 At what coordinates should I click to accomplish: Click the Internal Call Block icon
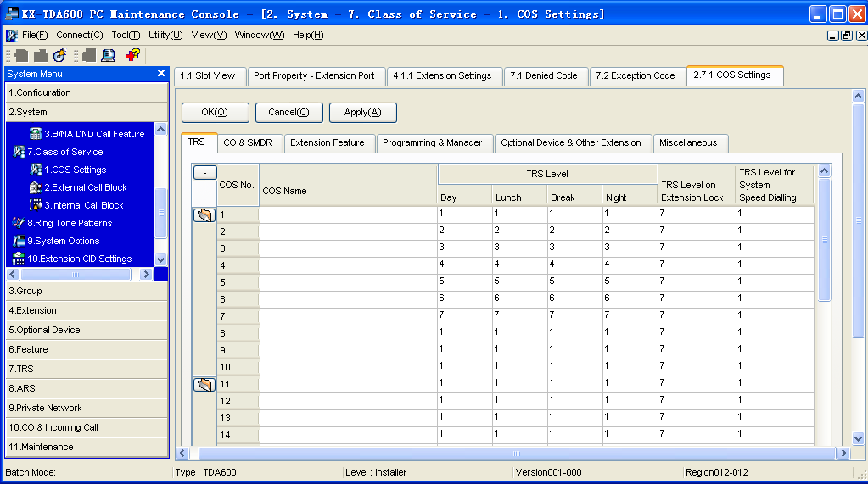pyautogui.click(x=36, y=205)
